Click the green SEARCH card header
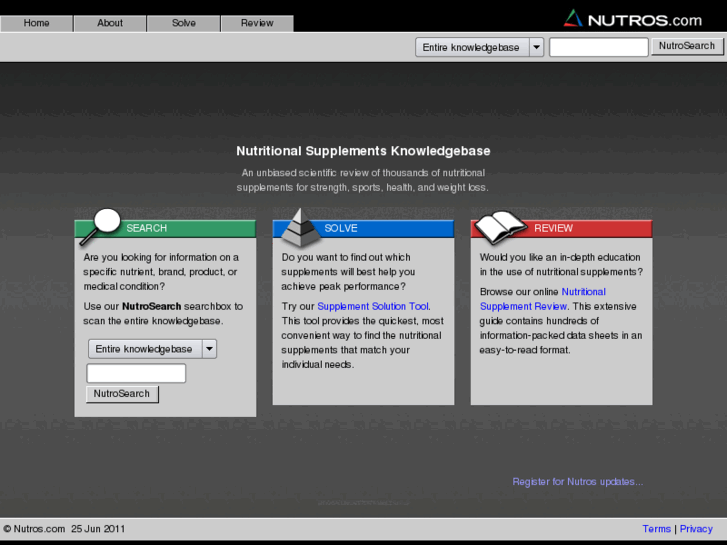Viewport: 727px width, 545px height. click(165, 228)
